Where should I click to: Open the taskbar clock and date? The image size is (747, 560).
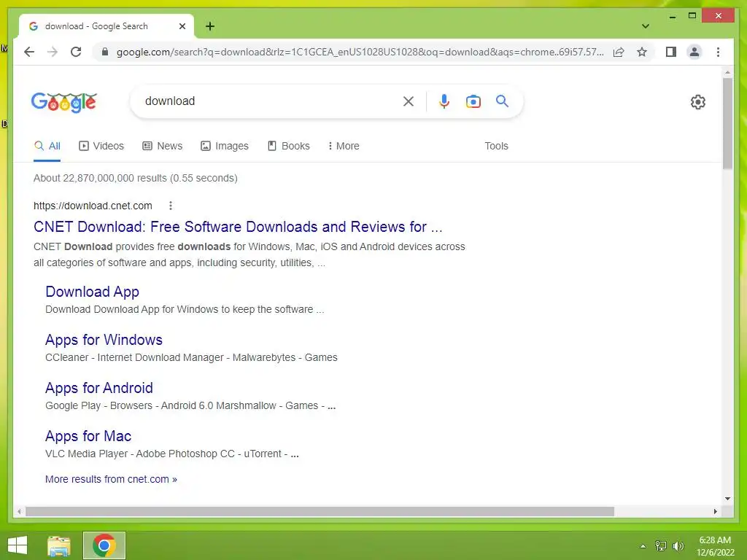point(715,546)
